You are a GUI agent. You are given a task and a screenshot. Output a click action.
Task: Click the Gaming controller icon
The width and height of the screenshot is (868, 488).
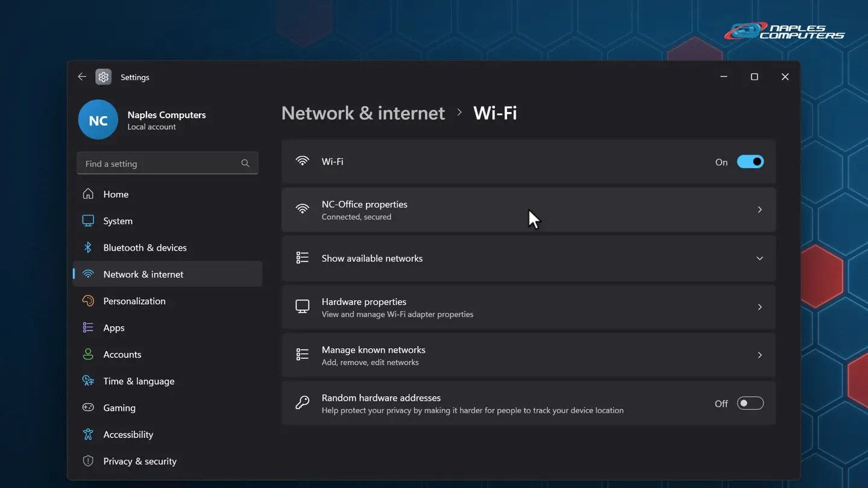pos(88,407)
